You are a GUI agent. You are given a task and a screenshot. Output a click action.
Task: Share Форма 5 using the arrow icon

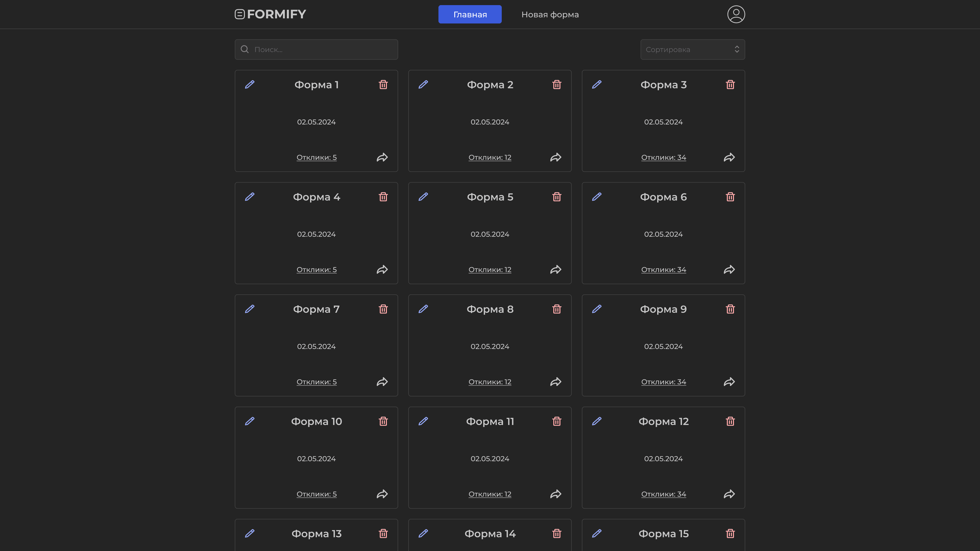[556, 269]
